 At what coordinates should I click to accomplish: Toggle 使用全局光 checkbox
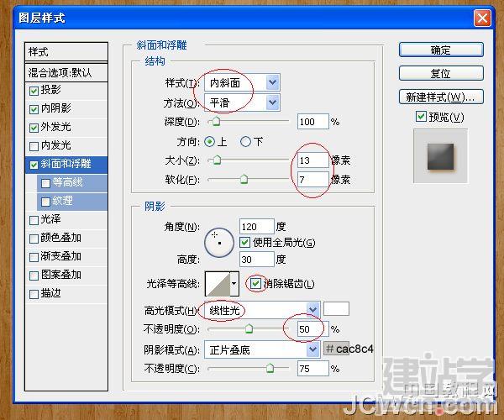click(x=244, y=242)
